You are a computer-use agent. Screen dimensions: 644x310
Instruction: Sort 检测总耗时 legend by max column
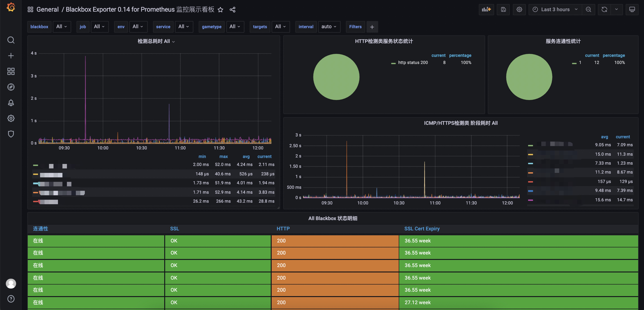pos(224,156)
